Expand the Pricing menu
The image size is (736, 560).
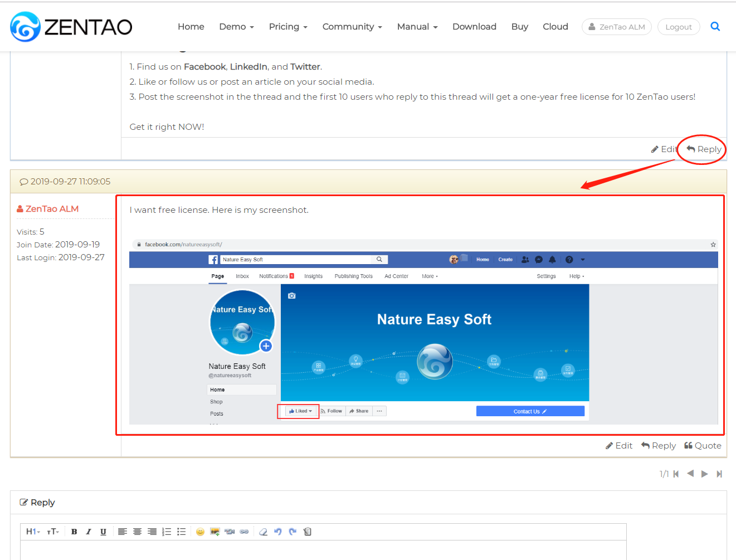pos(288,27)
